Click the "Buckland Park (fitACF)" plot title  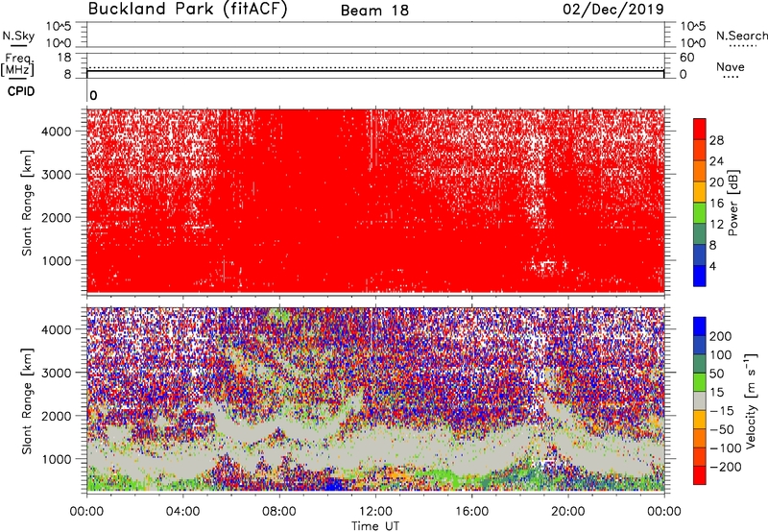[187, 9]
